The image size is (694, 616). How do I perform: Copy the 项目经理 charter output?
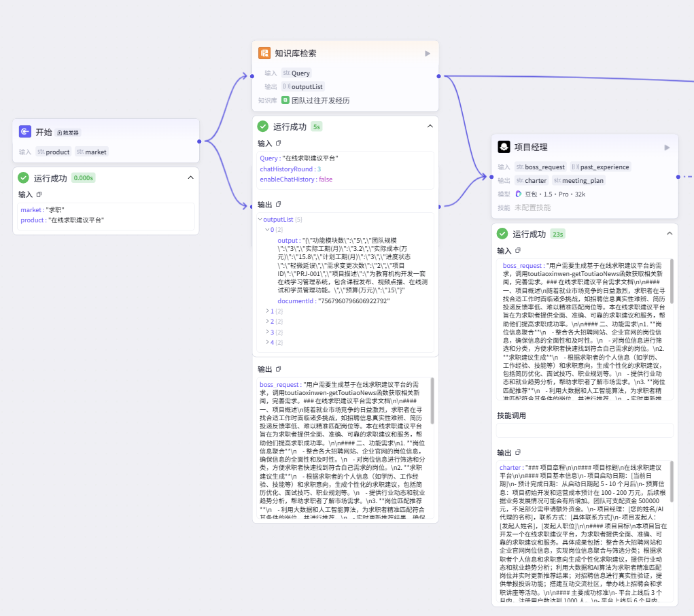(518, 452)
